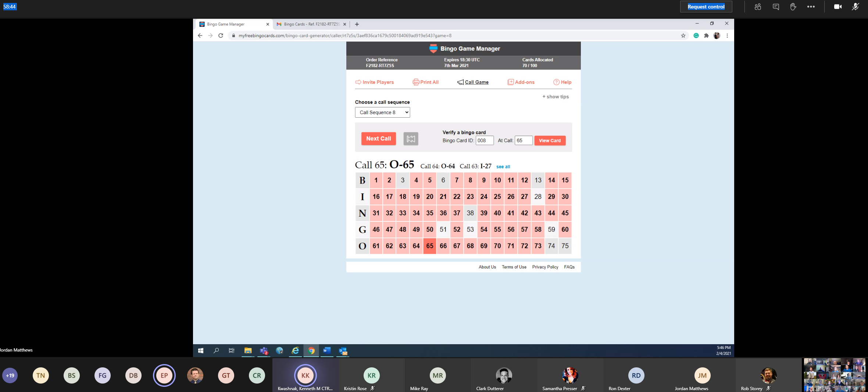Open the Add-ons section
868x392 pixels.
pyautogui.click(x=521, y=82)
